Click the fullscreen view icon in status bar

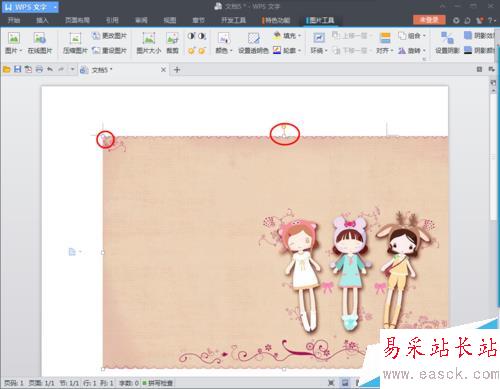(331, 383)
